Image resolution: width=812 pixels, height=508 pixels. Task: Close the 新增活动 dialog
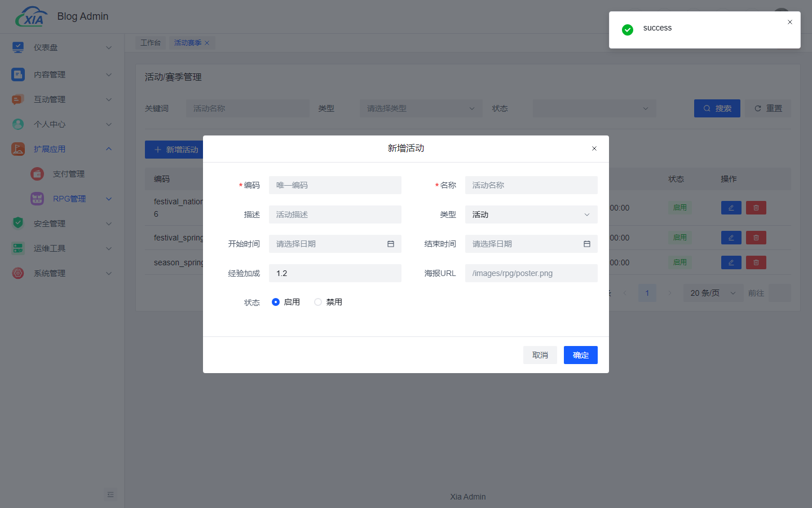tap(594, 148)
